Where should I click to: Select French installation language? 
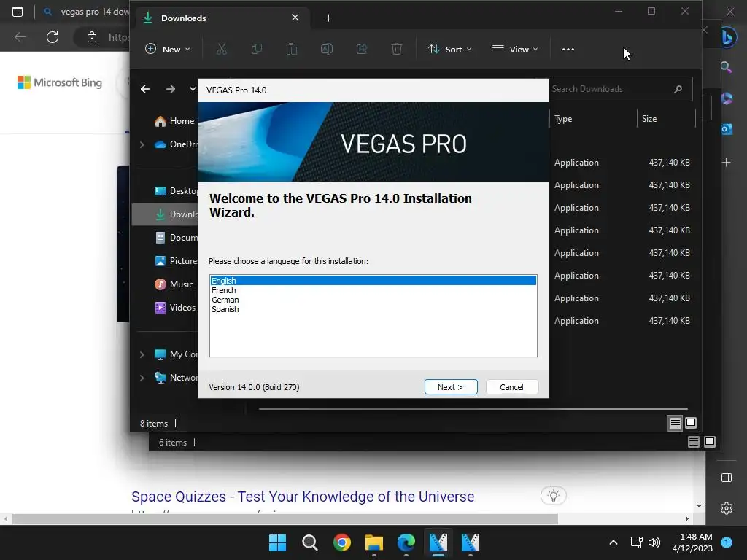pos(373,290)
